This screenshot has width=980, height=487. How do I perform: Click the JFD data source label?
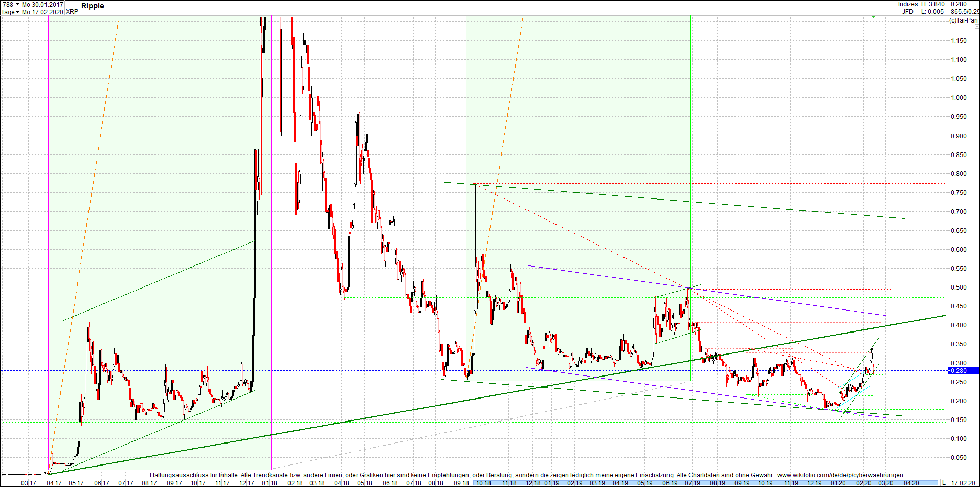tap(908, 11)
